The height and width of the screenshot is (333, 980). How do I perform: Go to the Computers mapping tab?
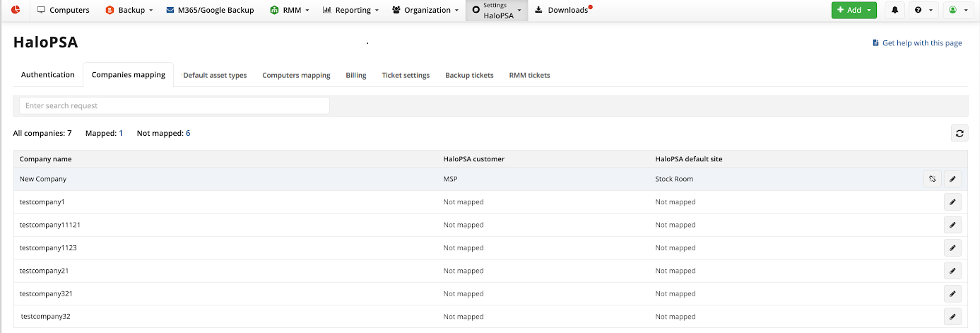(x=296, y=75)
